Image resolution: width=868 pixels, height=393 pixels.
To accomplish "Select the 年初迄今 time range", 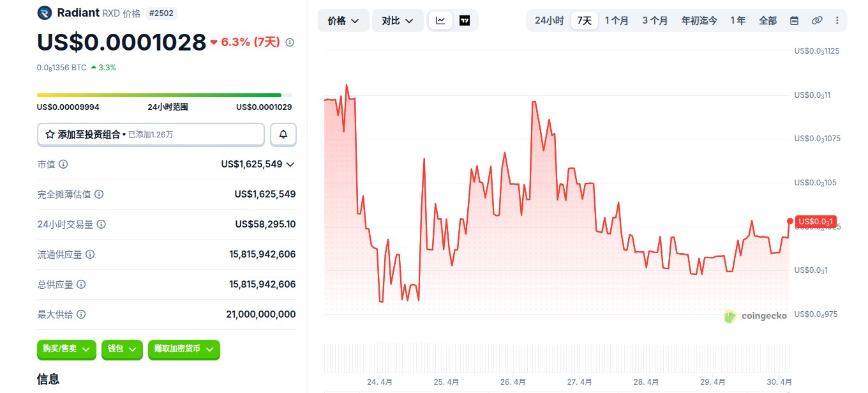I will click(x=699, y=20).
